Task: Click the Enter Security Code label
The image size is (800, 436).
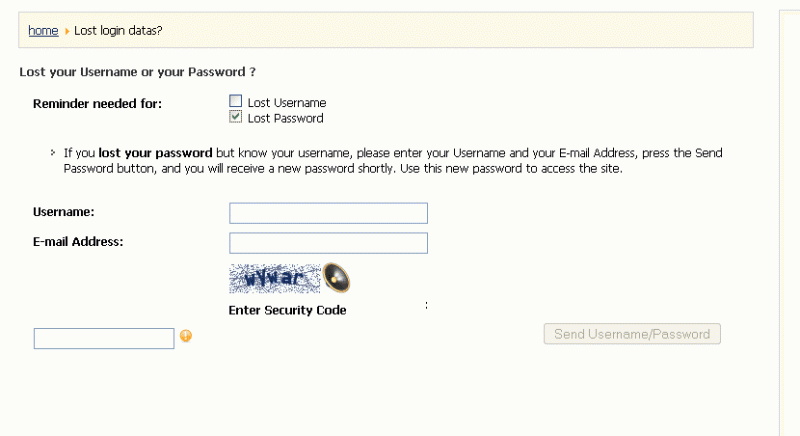Action: pos(287,310)
